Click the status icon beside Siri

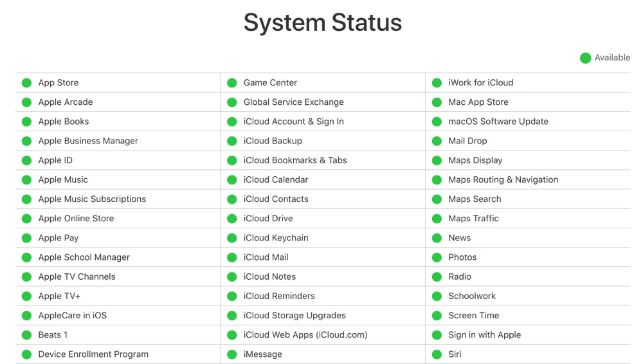click(437, 354)
